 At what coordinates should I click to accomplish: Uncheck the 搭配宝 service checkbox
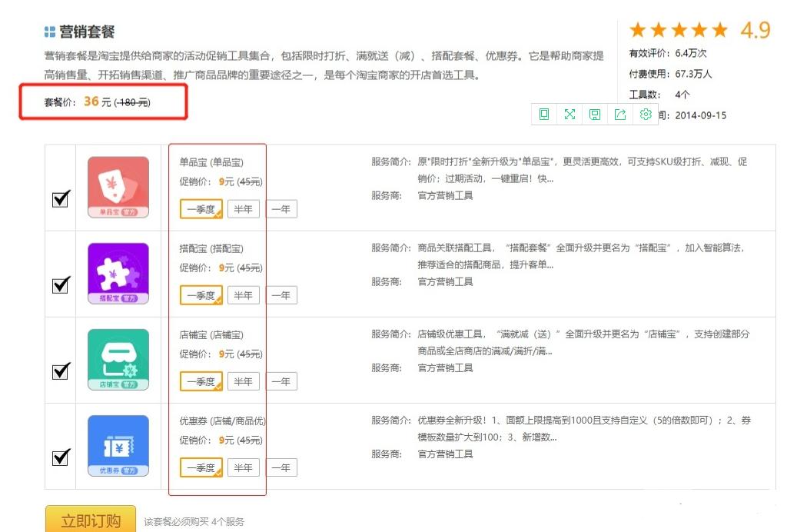pyautogui.click(x=60, y=284)
